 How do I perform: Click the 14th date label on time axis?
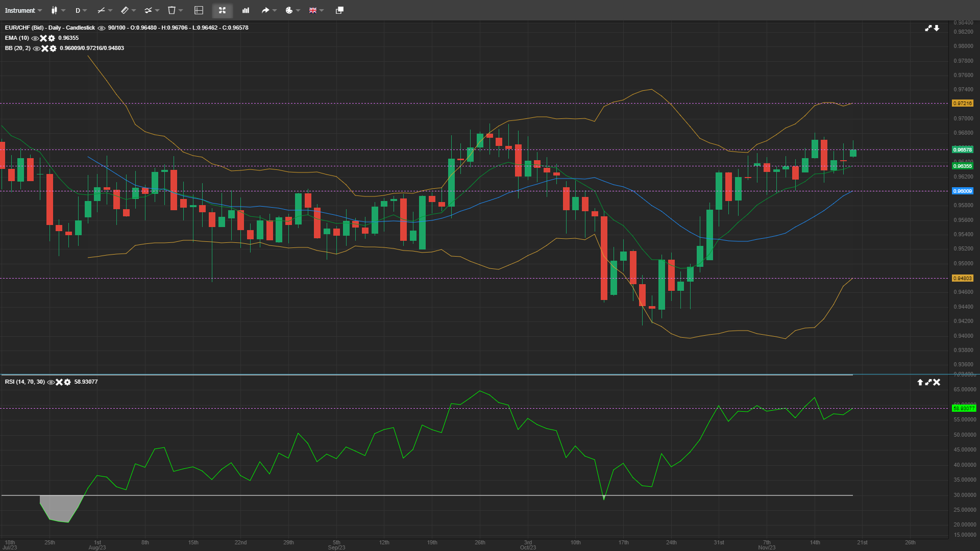pyautogui.click(x=815, y=542)
